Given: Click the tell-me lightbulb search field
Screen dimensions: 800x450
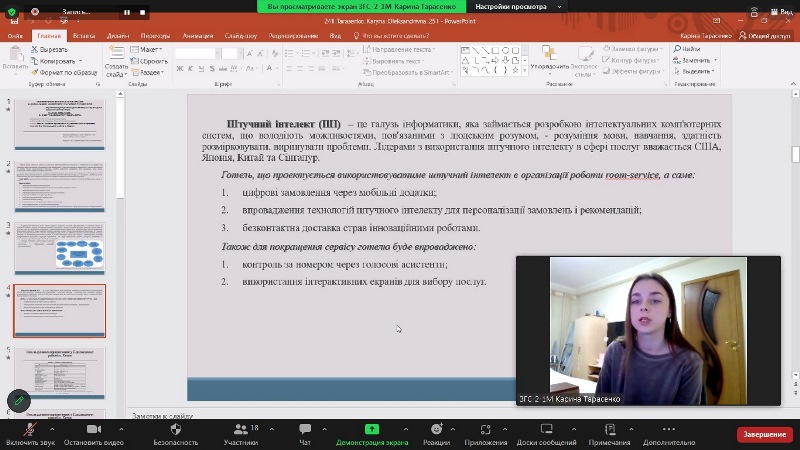Looking at the screenshot, I should (x=391, y=36).
